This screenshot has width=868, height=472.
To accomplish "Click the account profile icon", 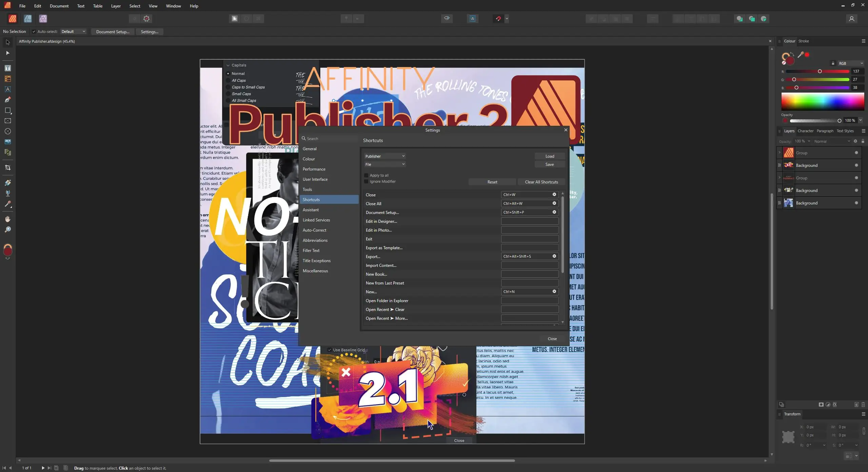I will click(851, 19).
